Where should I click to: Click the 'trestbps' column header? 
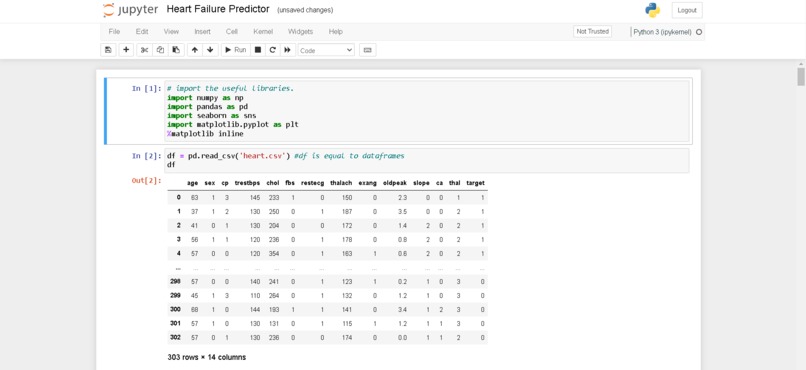247,183
